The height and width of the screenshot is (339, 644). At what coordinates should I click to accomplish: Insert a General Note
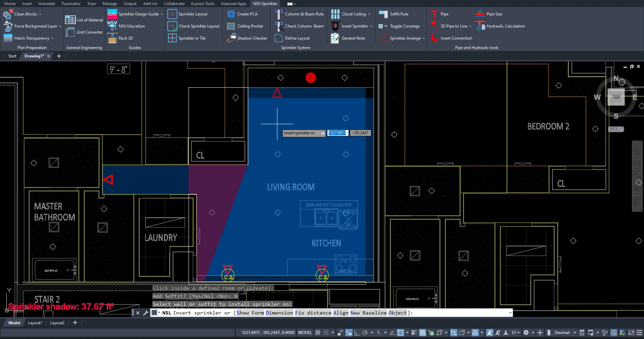(x=348, y=38)
